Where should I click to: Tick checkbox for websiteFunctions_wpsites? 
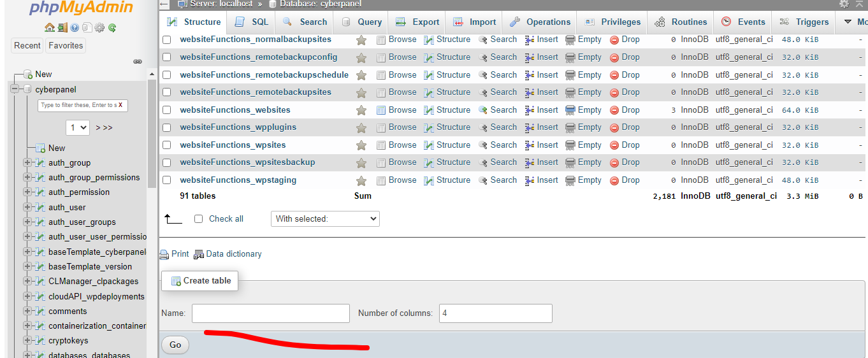[x=167, y=145]
